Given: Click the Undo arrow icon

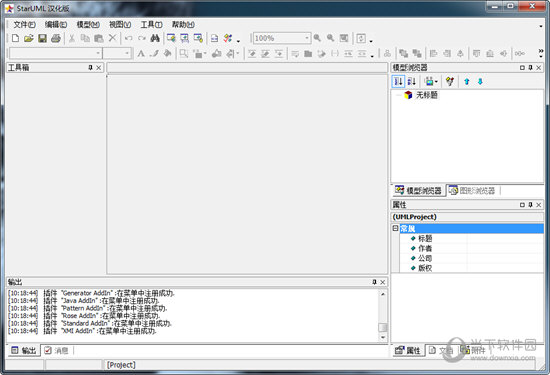Looking at the screenshot, I should (x=128, y=38).
